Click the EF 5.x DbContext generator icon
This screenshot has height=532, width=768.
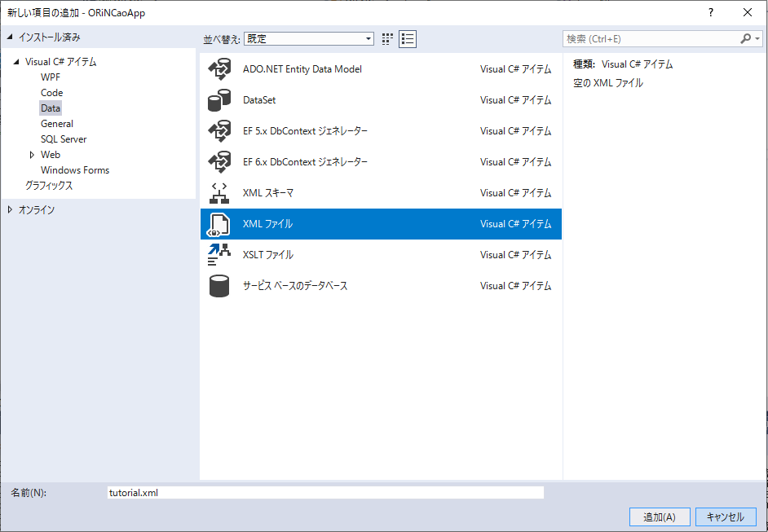click(219, 130)
